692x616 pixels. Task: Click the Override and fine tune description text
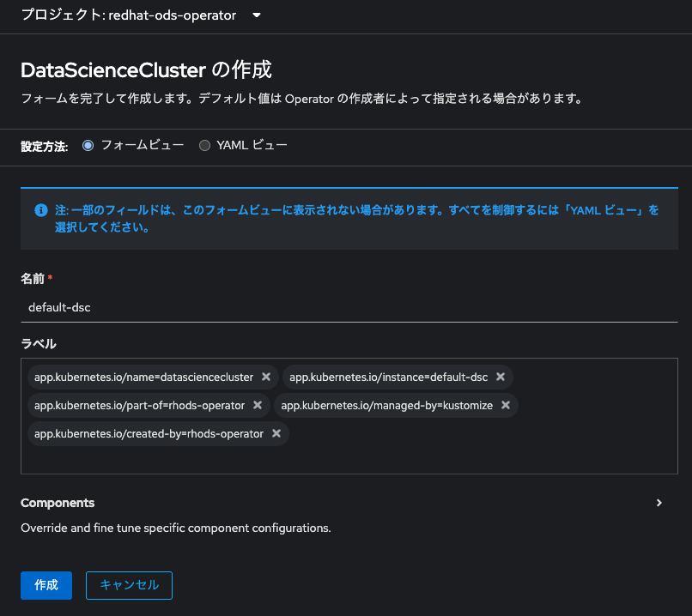(x=176, y=528)
